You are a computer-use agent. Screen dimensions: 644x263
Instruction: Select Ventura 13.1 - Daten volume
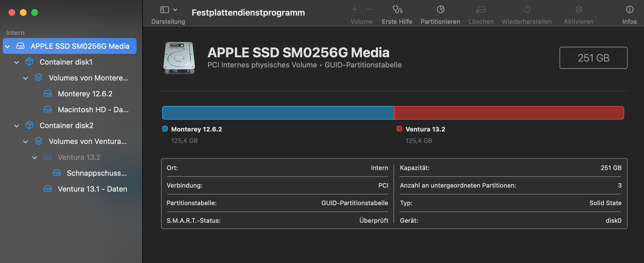(x=92, y=189)
